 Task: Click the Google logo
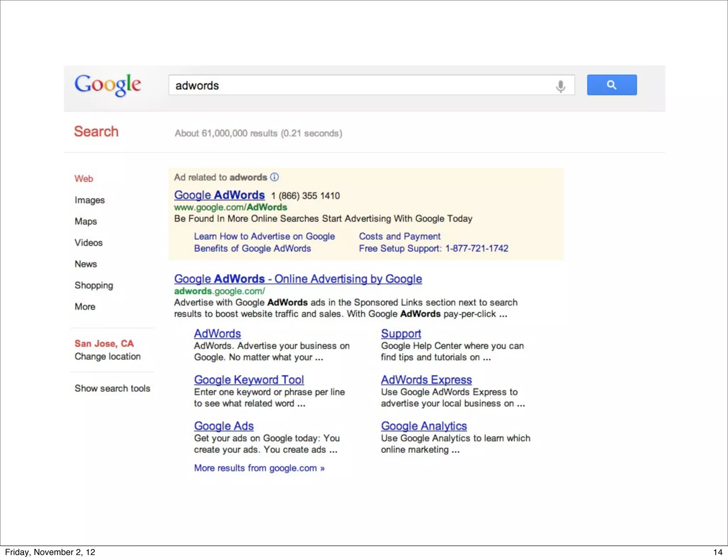click(108, 85)
